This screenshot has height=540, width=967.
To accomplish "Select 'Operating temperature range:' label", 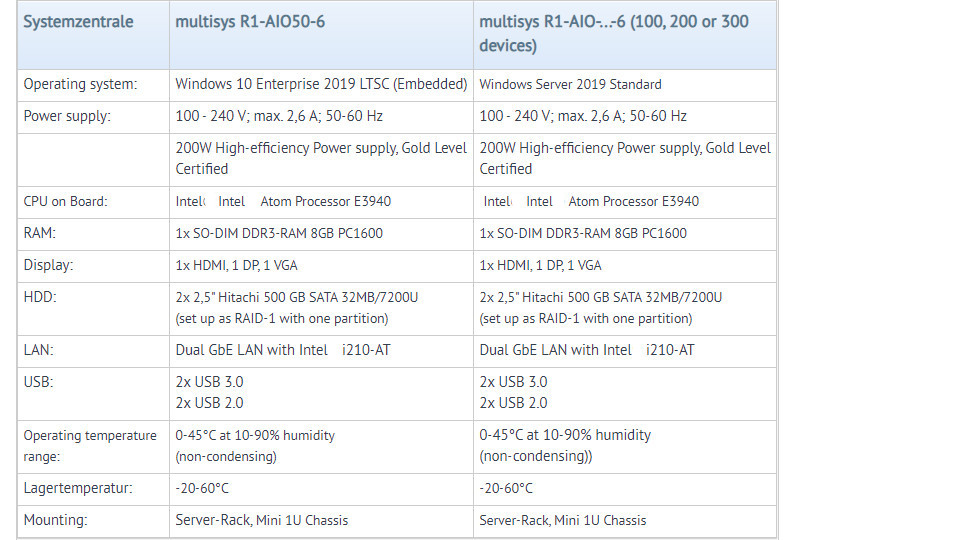I will (90, 446).
